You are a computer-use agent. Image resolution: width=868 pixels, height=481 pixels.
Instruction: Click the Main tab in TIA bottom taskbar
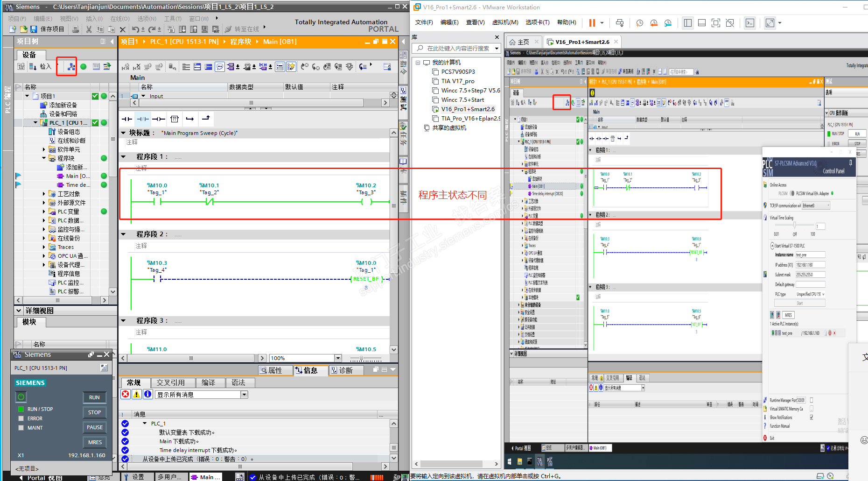coord(206,477)
